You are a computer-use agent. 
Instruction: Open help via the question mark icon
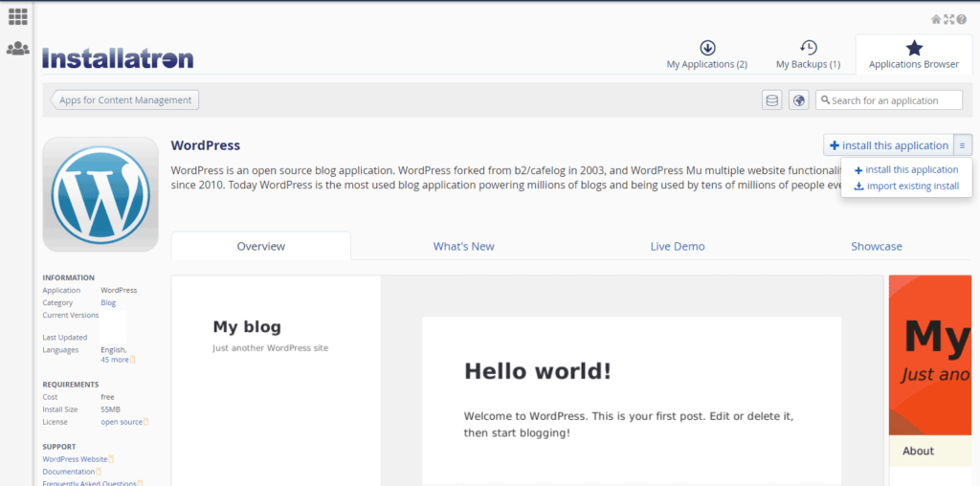pyautogui.click(x=961, y=19)
